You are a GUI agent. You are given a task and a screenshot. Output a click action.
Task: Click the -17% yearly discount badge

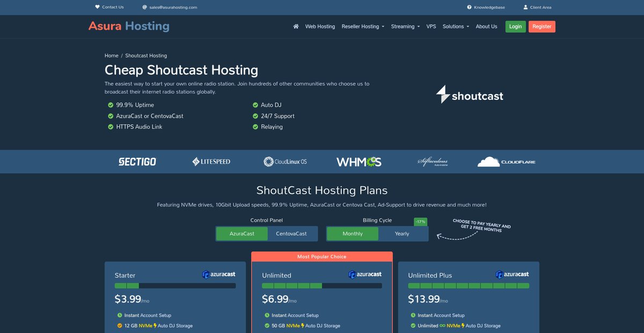pyautogui.click(x=420, y=222)
